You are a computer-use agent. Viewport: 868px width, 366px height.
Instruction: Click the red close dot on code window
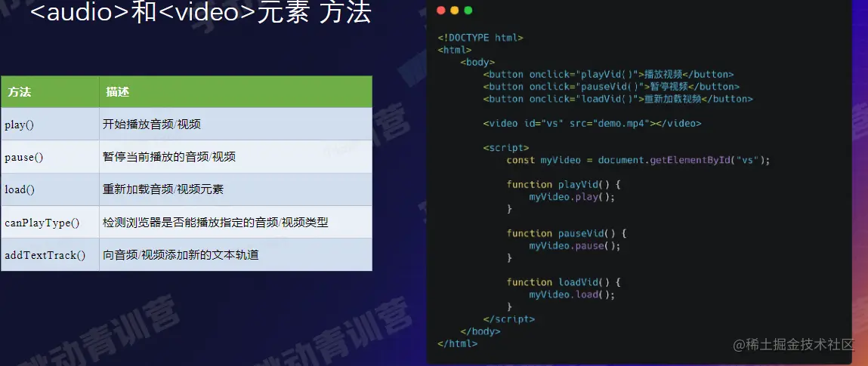click(x=441, y=11)
